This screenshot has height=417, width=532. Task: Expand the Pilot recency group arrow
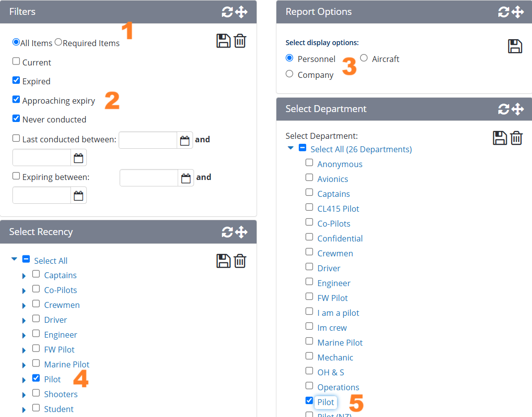pyautogui.click(x=24, y=380)
